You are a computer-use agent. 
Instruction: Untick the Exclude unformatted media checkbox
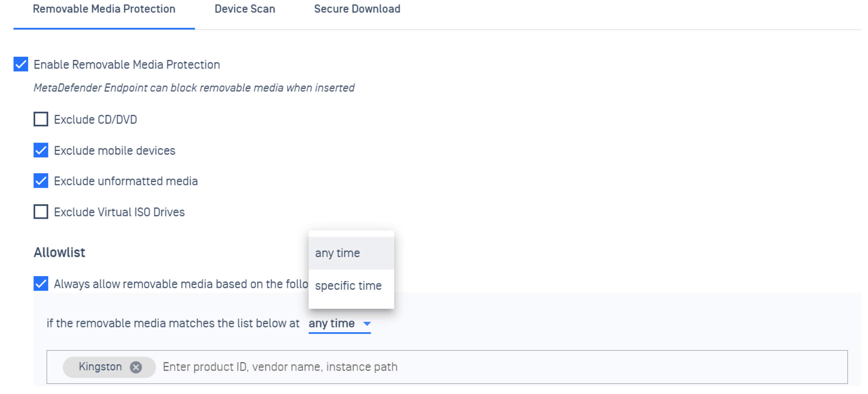click(41, 181)
